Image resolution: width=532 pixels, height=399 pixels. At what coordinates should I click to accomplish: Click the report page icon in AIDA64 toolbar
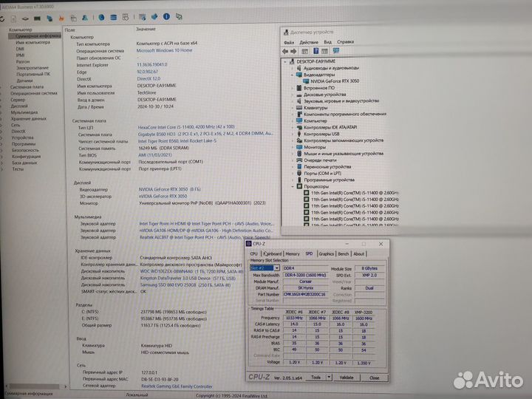[13, 18]
